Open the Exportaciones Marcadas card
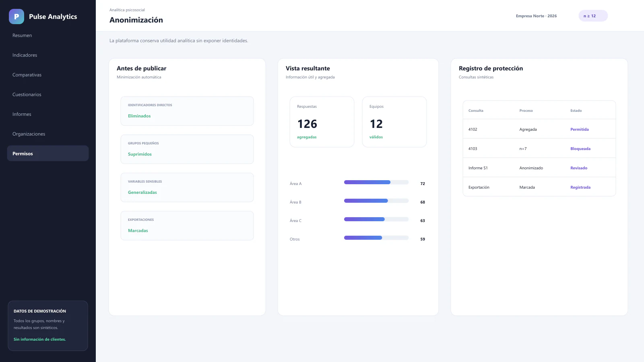The width and height of the screenshot is (644, 362). pos(187,226)
